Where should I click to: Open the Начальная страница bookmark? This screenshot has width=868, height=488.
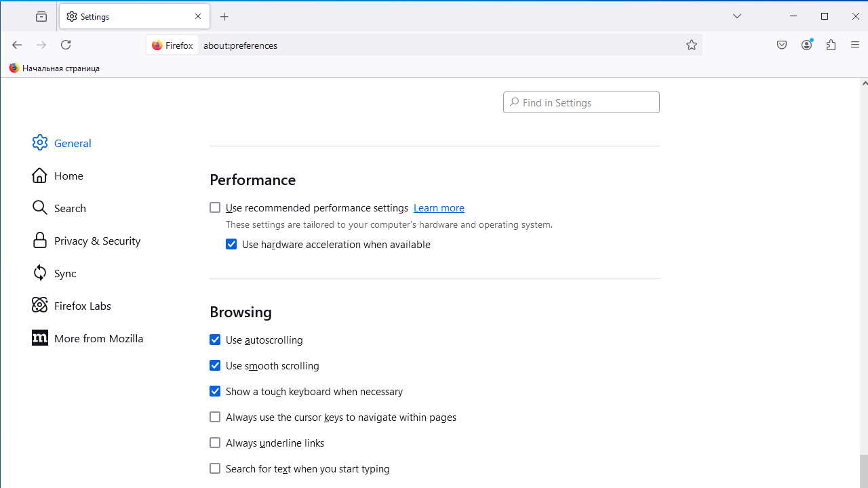pyautogui.click(x=55, y=68)
